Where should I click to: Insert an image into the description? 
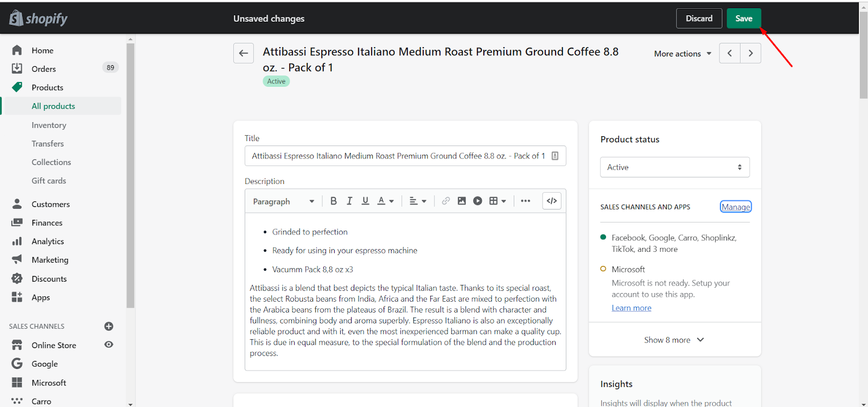(462, 201)
